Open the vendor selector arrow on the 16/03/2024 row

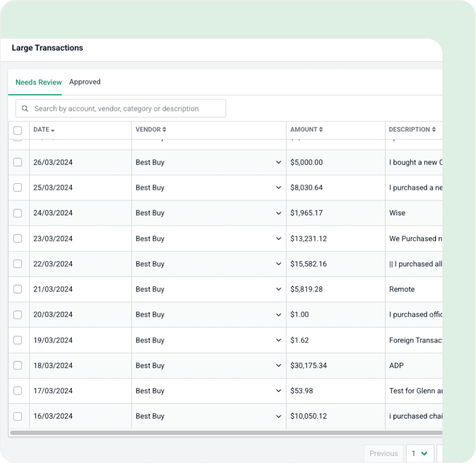279,416
